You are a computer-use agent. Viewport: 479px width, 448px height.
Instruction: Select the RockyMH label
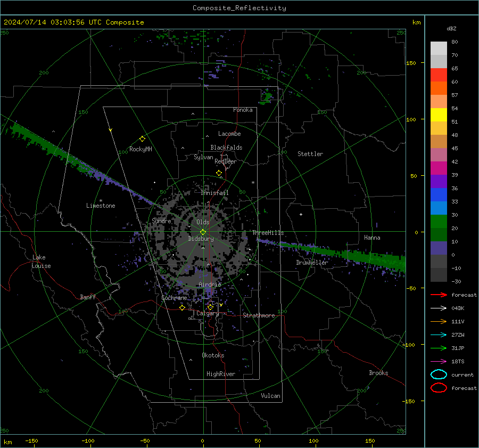pos(141,149)
